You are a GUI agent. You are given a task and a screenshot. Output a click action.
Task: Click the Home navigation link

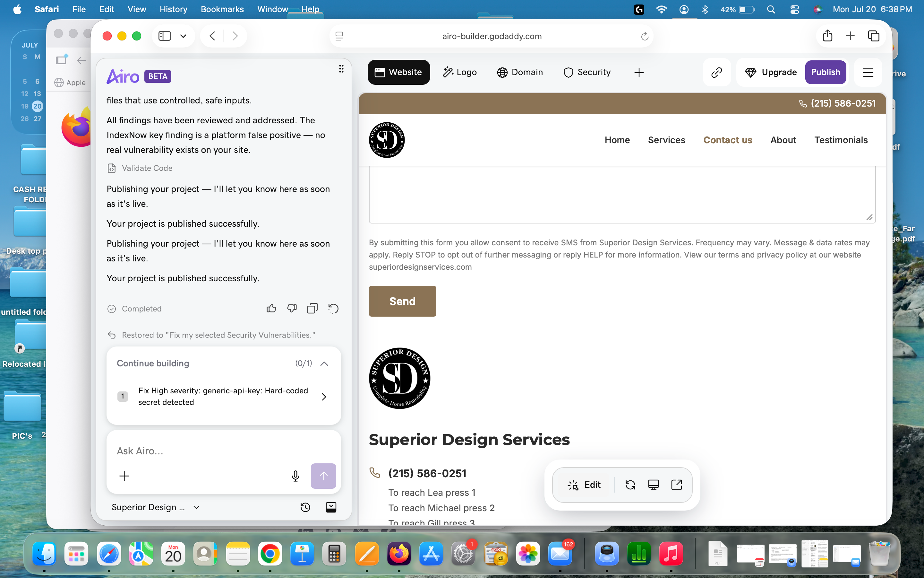(x=617, y=140)
